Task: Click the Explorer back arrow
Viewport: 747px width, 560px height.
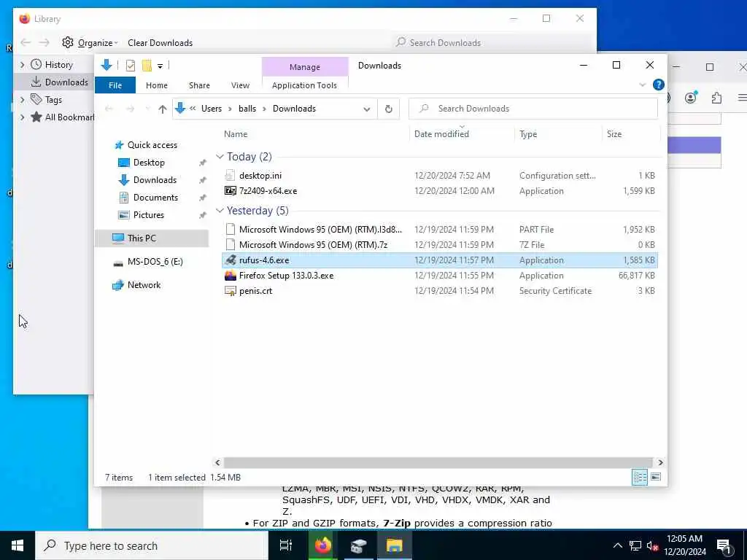Action: pyautogui.click(x=109, y=109)
